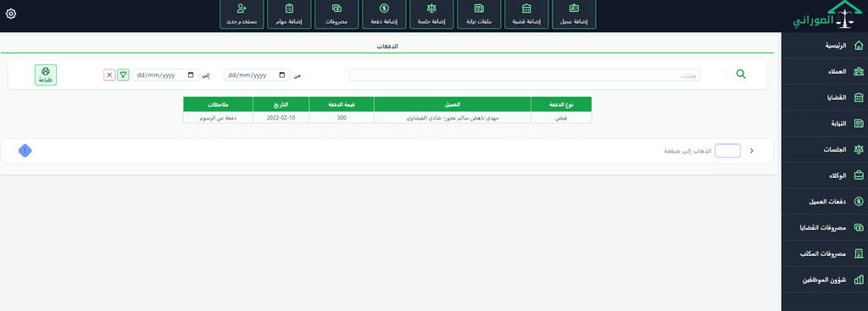Open the إضافة قضية toolbar button
The width and height of the screenshot is (868, 311).
click(527, 14)
